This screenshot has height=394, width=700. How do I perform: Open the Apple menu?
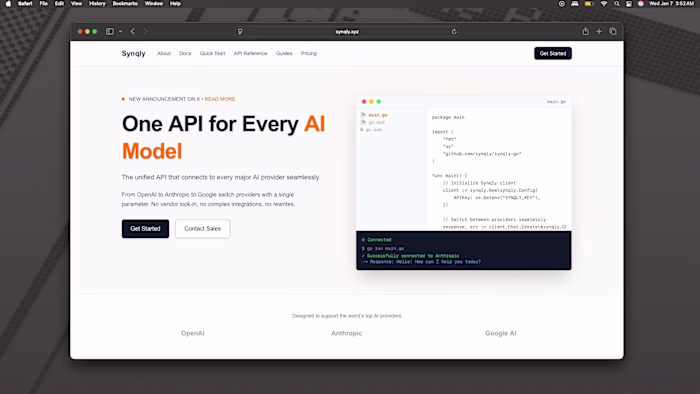tap(8, 4)
